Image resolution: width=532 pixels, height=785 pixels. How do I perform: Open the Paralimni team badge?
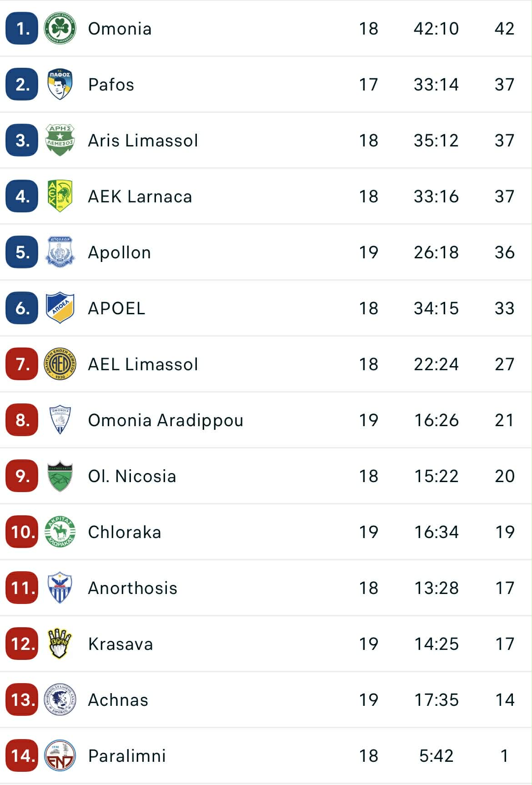click(60, 756)
